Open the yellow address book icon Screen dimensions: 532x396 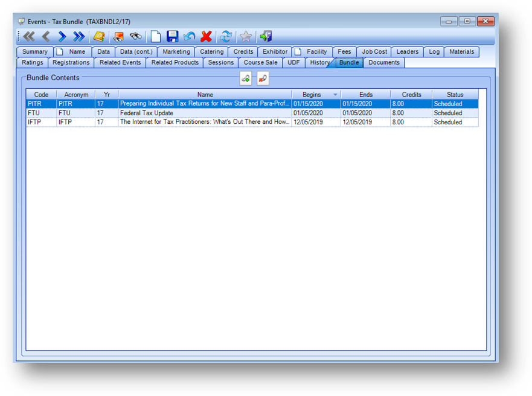(x=99, y=36)
